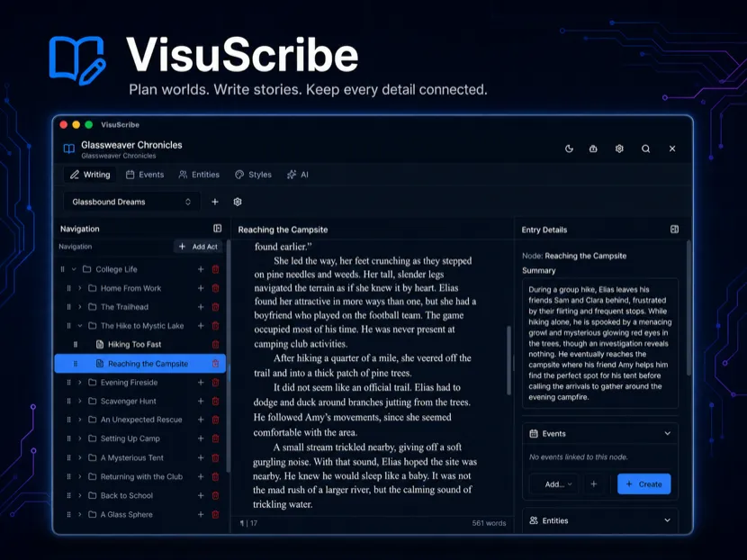Click the Entry Details scrollbar
The height and width of the screenshot is (560, 747).
coord(688,309)
